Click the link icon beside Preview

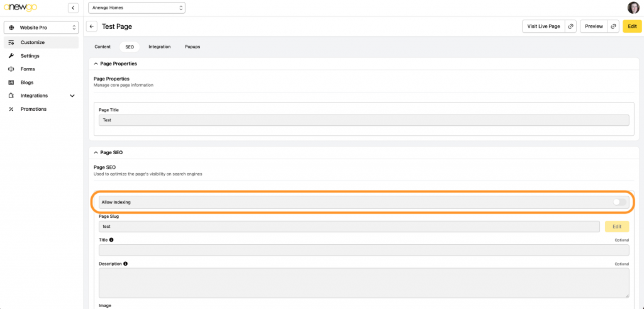coord(613,26)
